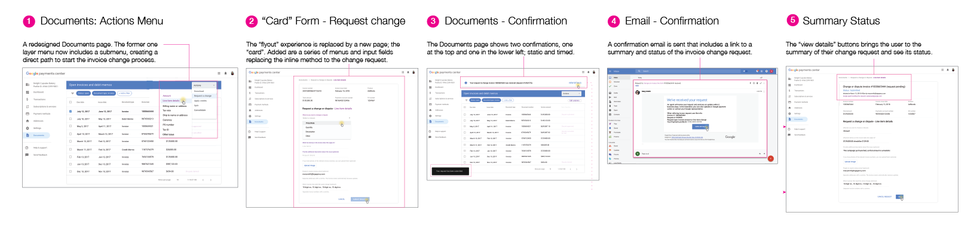
Task: Step 4 email mockup: click search field
Action: point(688,71)
